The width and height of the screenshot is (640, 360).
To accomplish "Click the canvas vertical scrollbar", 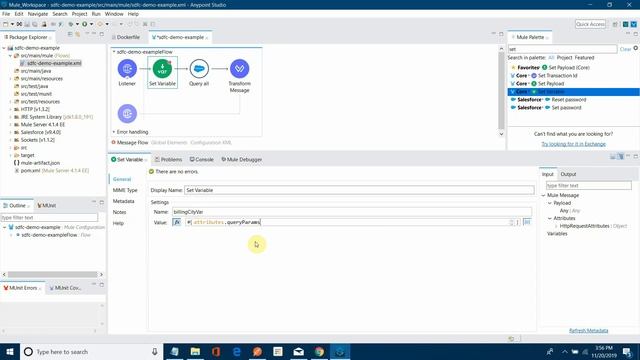I will (x=501, y=91).
